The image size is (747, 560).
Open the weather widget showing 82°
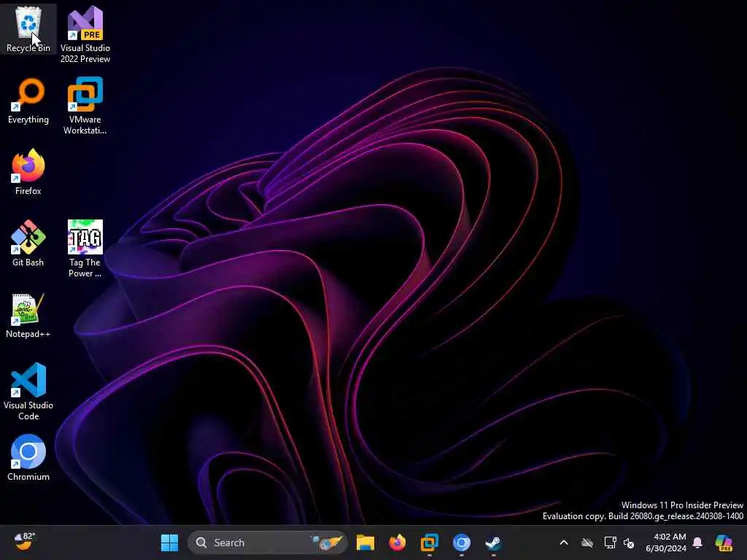click(x=25, y=542)
